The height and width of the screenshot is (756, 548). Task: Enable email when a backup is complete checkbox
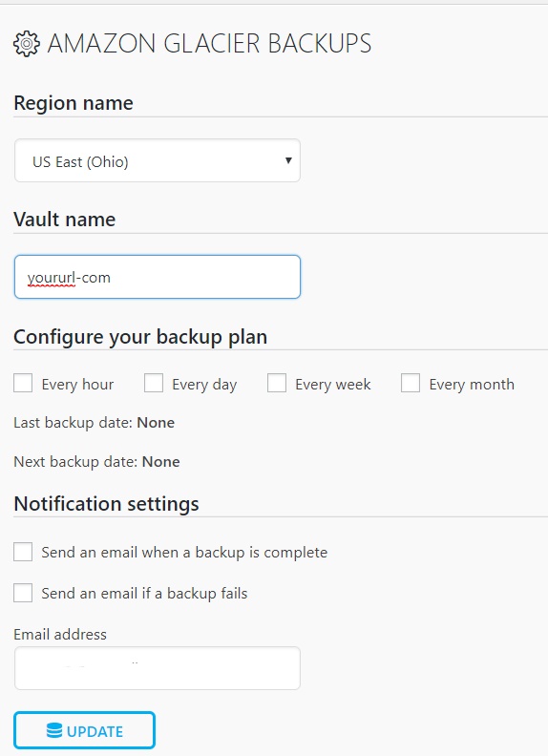[x=23, y=552]
